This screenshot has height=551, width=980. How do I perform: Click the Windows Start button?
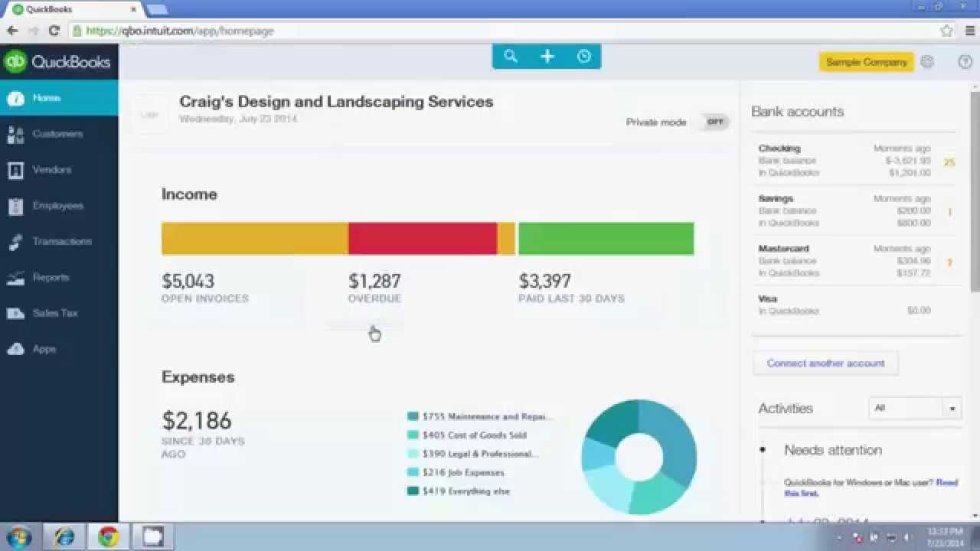click(19, 536)
